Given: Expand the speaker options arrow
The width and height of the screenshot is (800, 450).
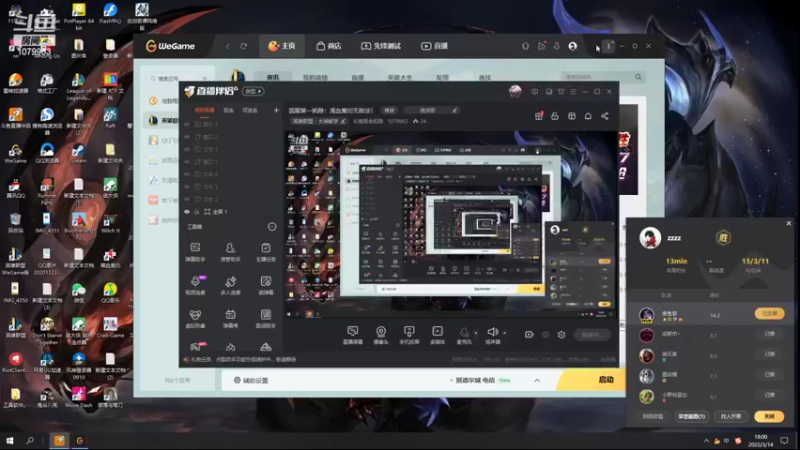Looking at the screenshot, I should [505, 333].
